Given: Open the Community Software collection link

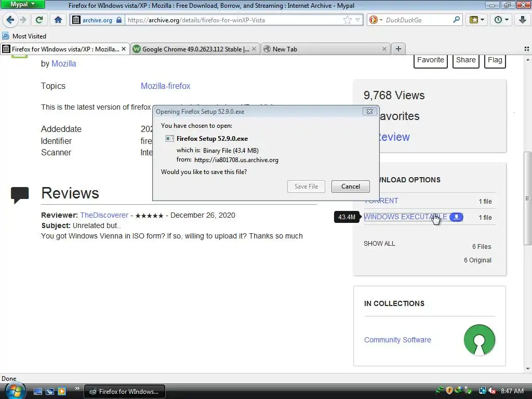Looking at the screenshot, I should coord(397,340).
